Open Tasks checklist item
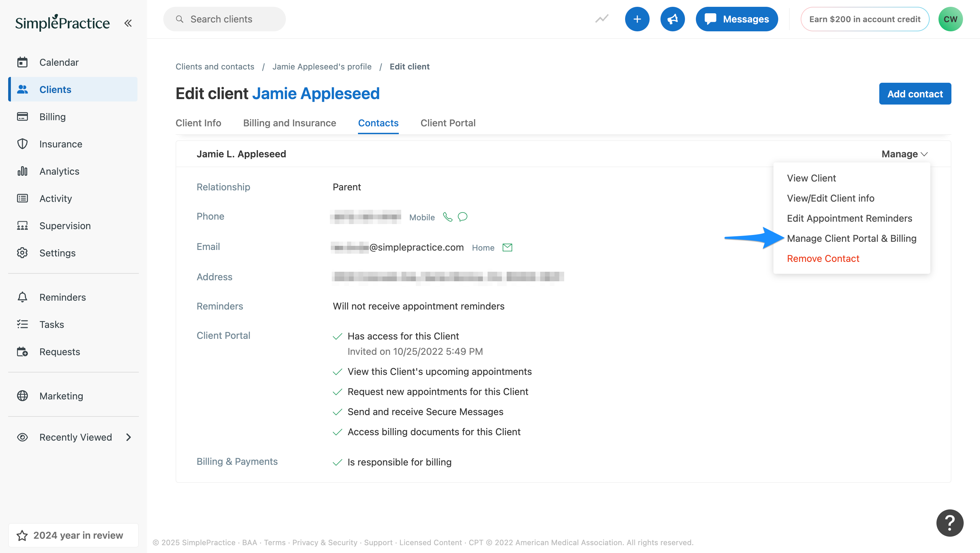This screenshot has height=553, width=980. pos(73,324)
